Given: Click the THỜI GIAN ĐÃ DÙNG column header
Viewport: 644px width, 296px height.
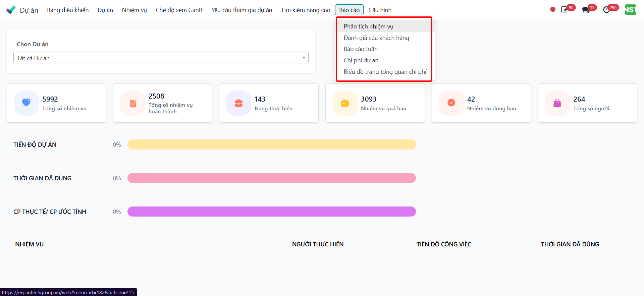Looking at the screenshot, I should click(570, 244).
